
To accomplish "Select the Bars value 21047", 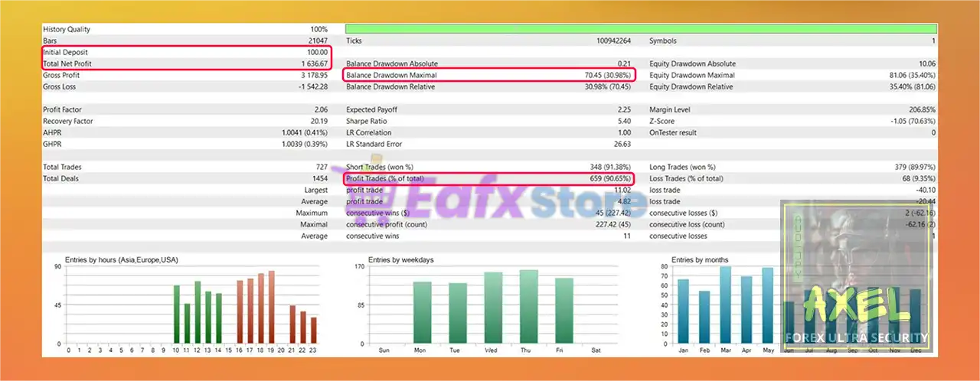I will pyautogui.click(x=317, y=41).
